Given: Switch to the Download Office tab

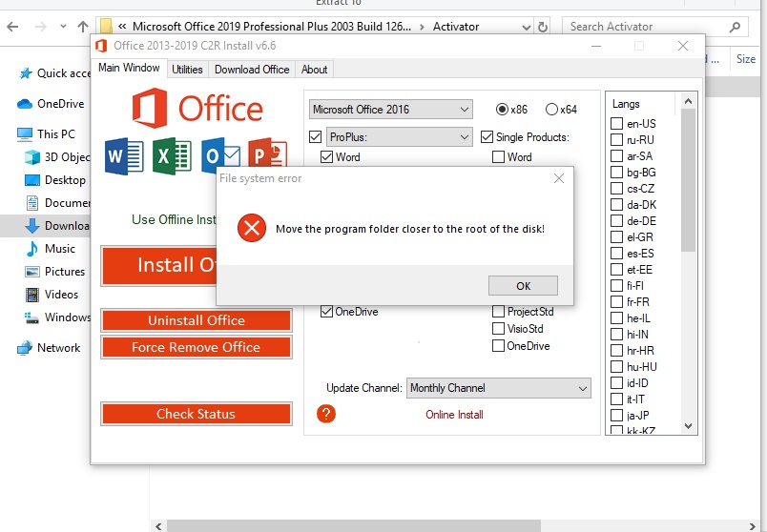Looking at the screenshot, I should click(x=252, y=70).
